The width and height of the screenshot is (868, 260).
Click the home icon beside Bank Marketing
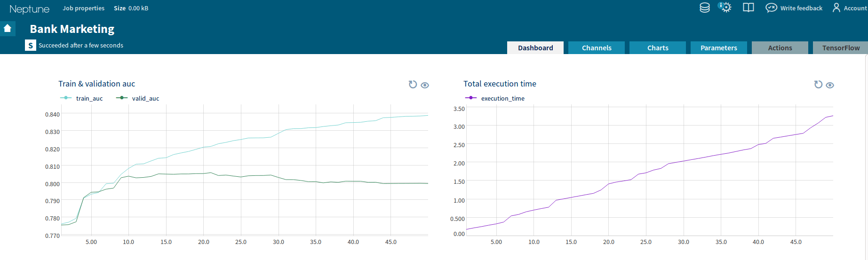8,29
